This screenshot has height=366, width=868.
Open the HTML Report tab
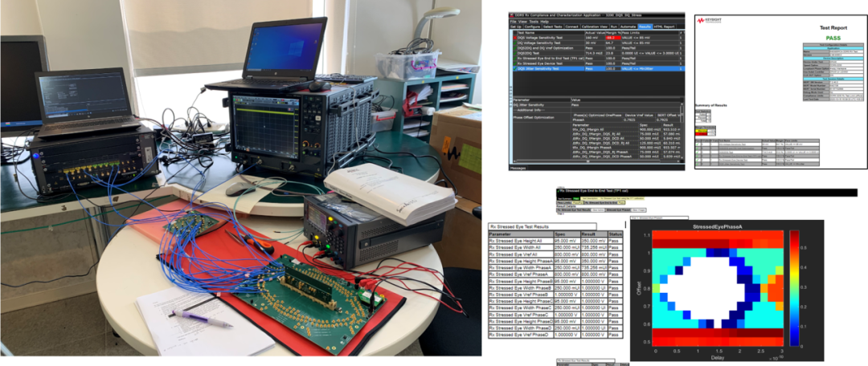click(665, 26)
